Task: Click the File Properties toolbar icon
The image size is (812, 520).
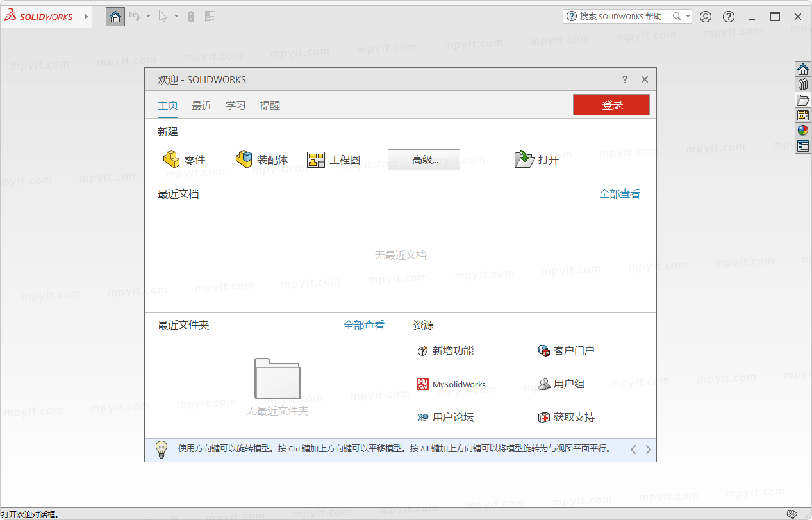Action: click(x=210, y=17)
